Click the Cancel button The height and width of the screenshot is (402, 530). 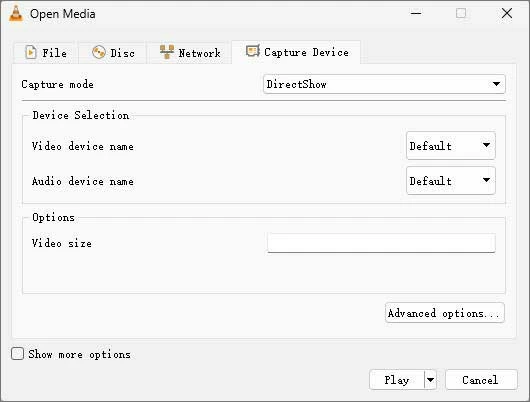tap(481, 380)
